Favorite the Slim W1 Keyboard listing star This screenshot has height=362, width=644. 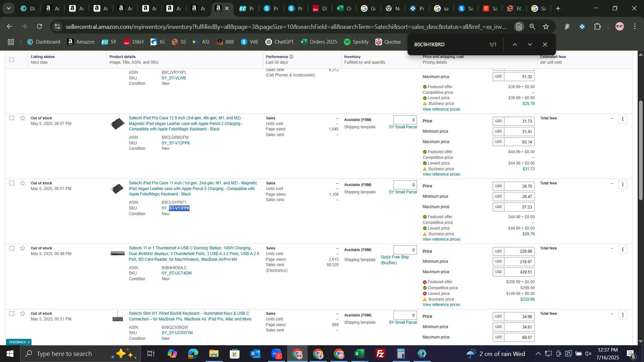point(22,313)
